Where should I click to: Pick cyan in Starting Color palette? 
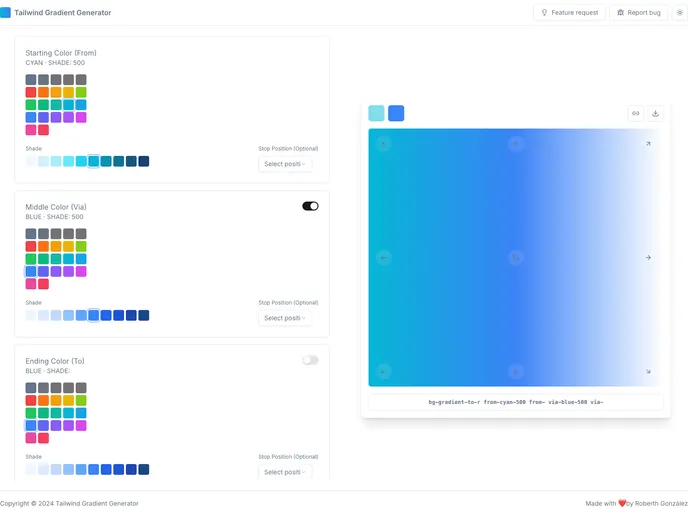[x=68, y=105]
